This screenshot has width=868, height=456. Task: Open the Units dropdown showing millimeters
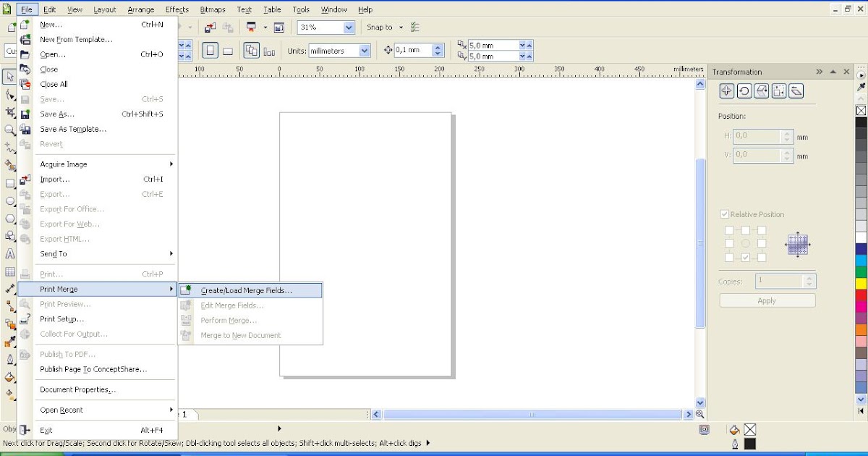point(364,50)
